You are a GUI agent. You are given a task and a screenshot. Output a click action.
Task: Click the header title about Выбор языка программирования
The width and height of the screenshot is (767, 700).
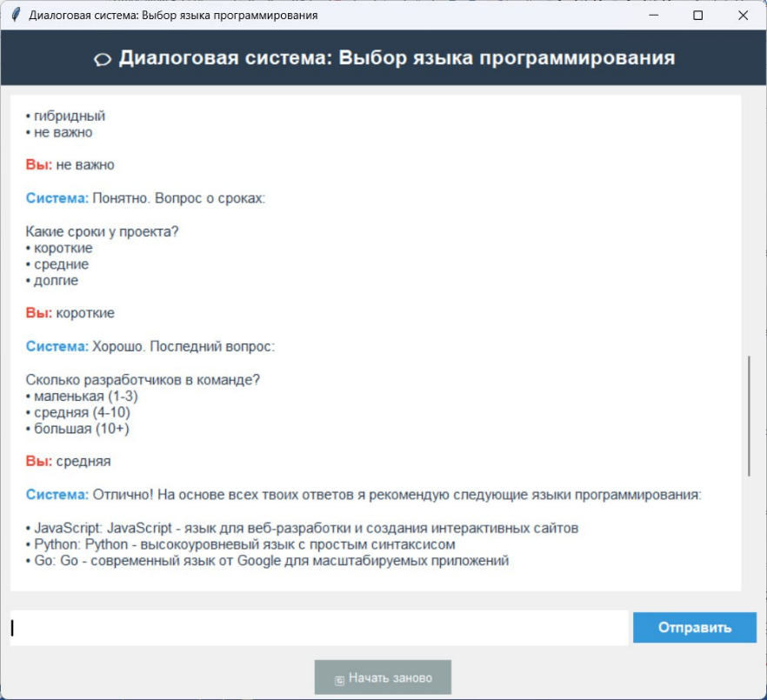[397, 58]
